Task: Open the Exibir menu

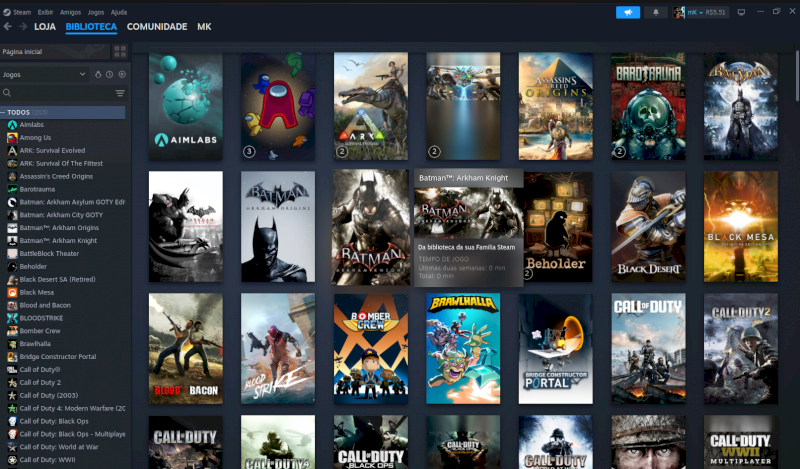Action: coord(46,12)
